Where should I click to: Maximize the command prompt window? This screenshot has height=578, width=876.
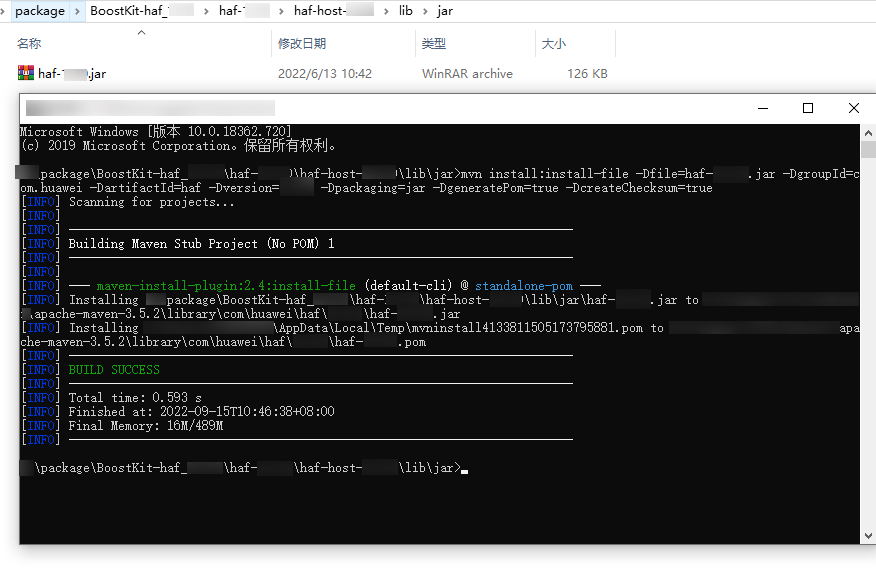(808, 108)
